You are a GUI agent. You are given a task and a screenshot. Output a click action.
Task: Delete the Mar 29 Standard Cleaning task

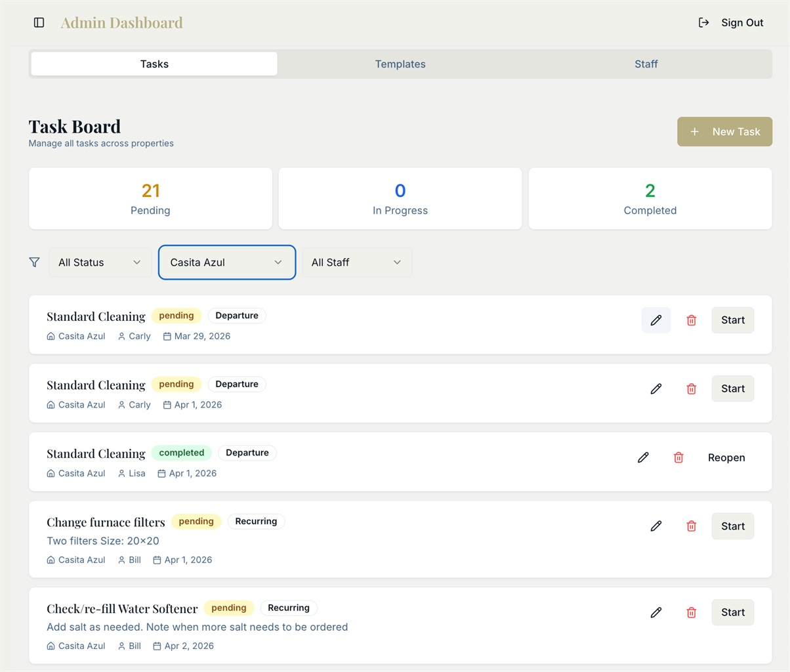[x=692, y=320]
